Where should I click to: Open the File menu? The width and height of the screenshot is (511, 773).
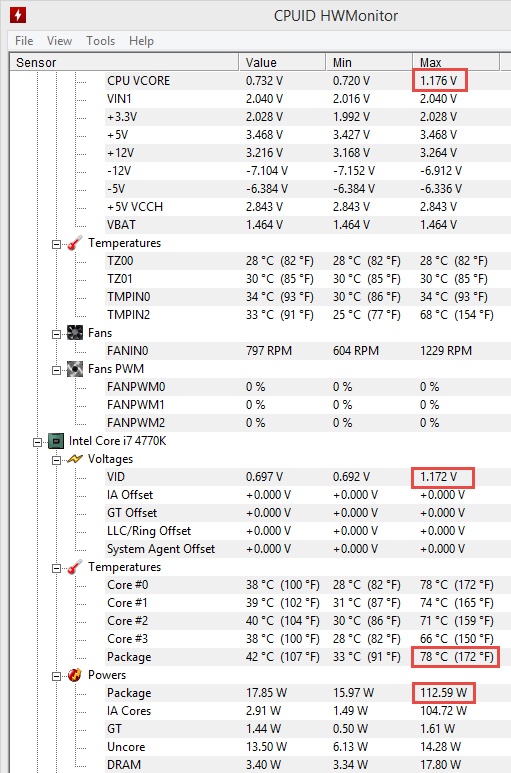pos(24,41)
